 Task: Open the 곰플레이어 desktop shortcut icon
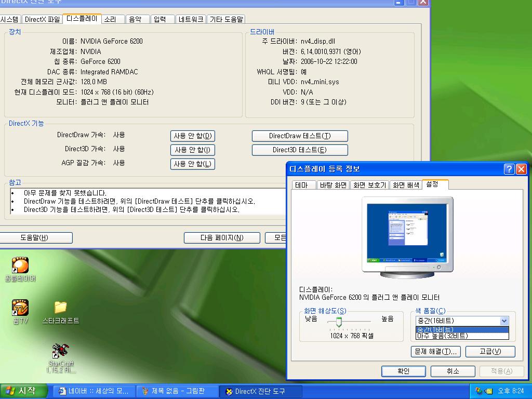20,265
